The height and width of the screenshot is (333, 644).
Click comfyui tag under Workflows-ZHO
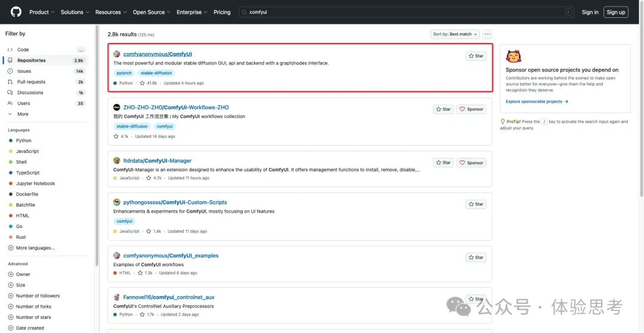[165, 126]
